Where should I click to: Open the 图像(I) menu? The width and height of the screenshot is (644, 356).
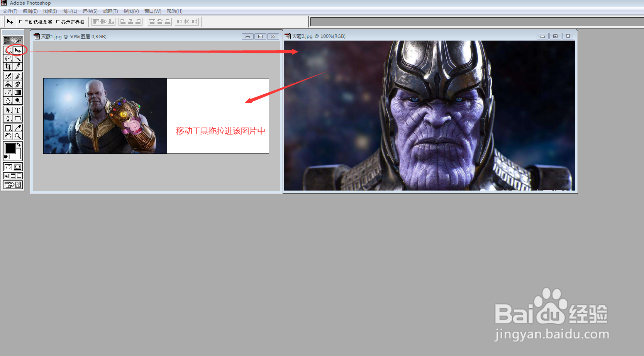point(50,11)
